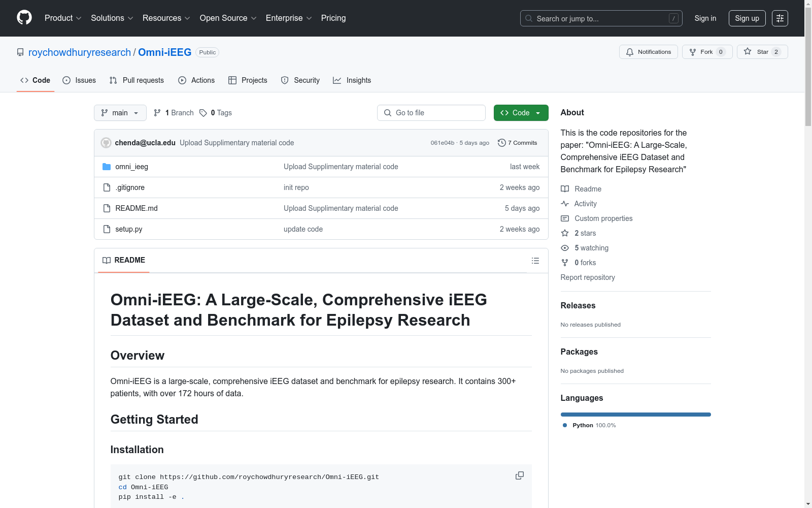812x508 pixels.
Task: Click Sign in
Action: pos(705,18)
